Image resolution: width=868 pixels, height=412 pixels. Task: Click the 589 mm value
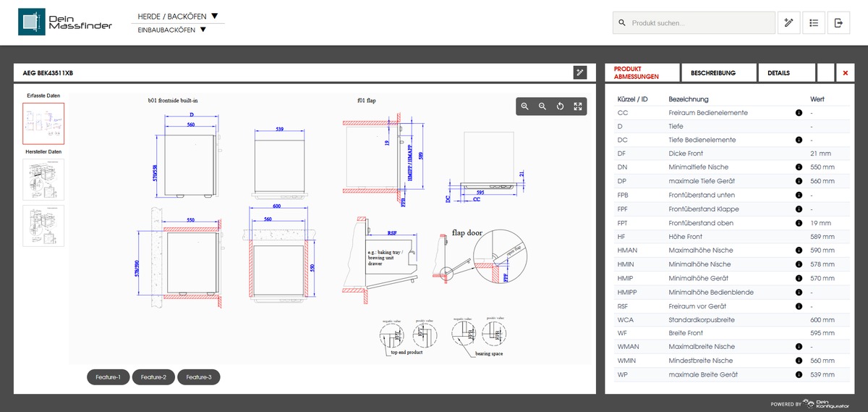[x=822, y=237]
